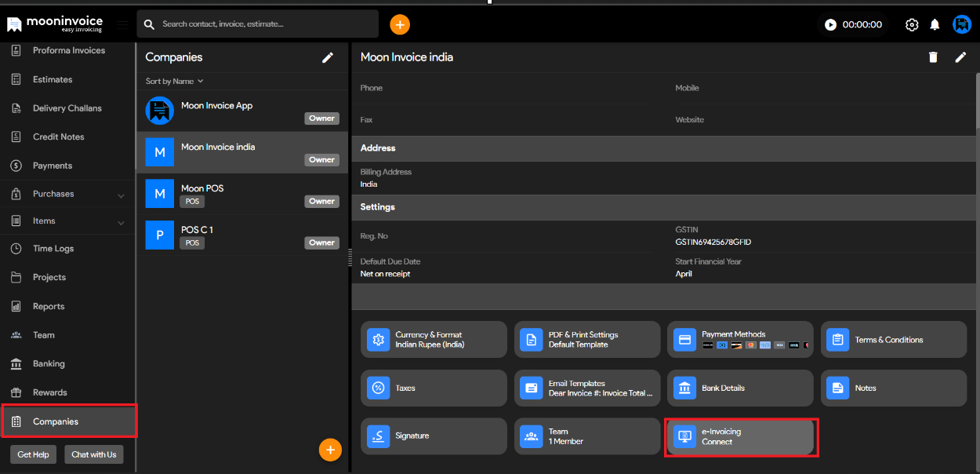Viewport: 980px width, 474px height.
Task: Click the Settings section header
Action: (662, 207)
